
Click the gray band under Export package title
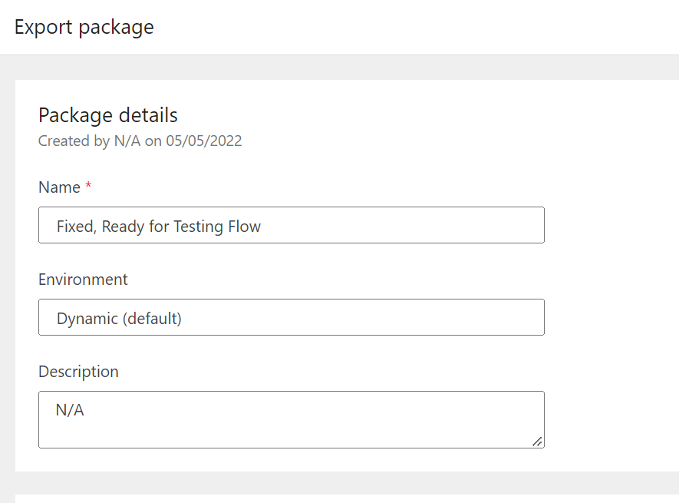coord(340,67)
